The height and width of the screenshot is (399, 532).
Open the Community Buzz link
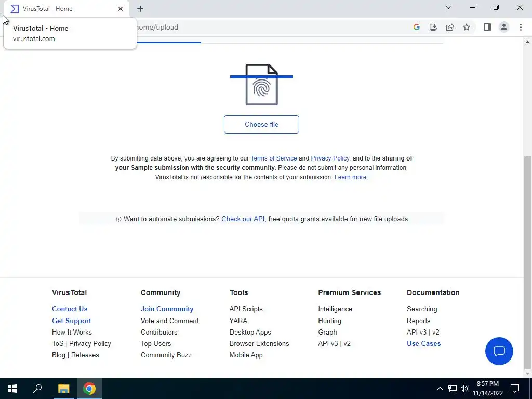click(x=166, y=355)
